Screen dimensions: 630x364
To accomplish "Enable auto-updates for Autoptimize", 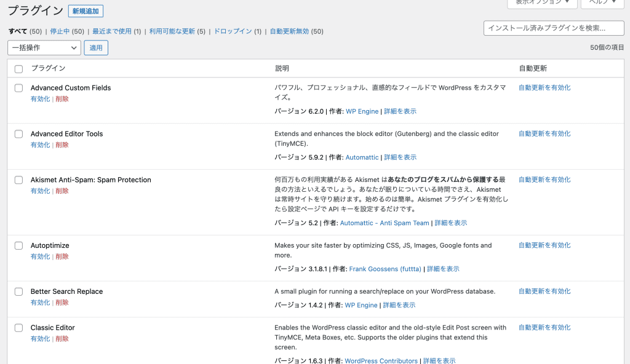I will [x=544, y=245].
